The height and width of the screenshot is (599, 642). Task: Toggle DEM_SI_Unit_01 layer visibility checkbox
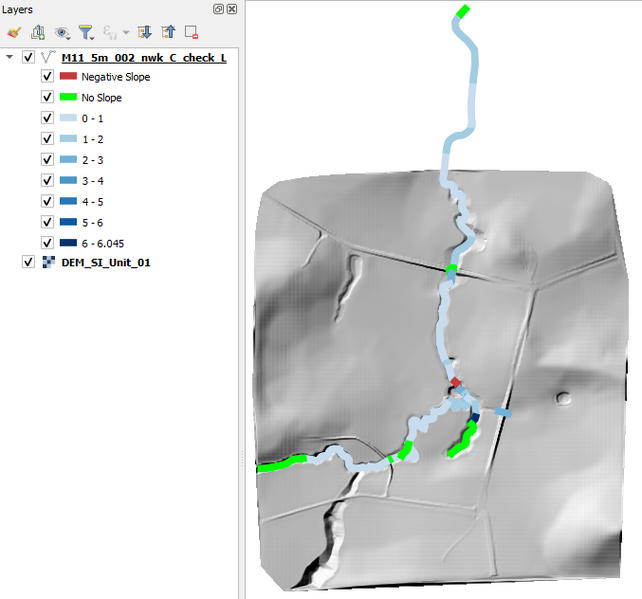click(28, 262)
